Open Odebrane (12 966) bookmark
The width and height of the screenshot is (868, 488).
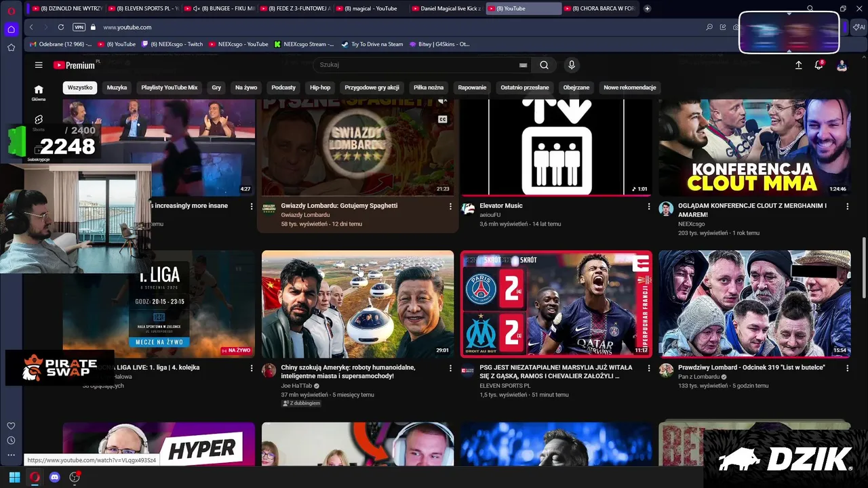coord(60,44)
